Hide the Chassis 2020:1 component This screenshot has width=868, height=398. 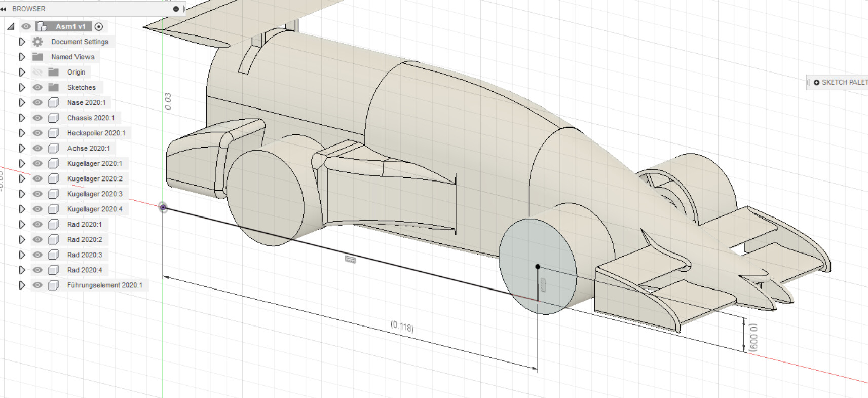coord(37,118)
